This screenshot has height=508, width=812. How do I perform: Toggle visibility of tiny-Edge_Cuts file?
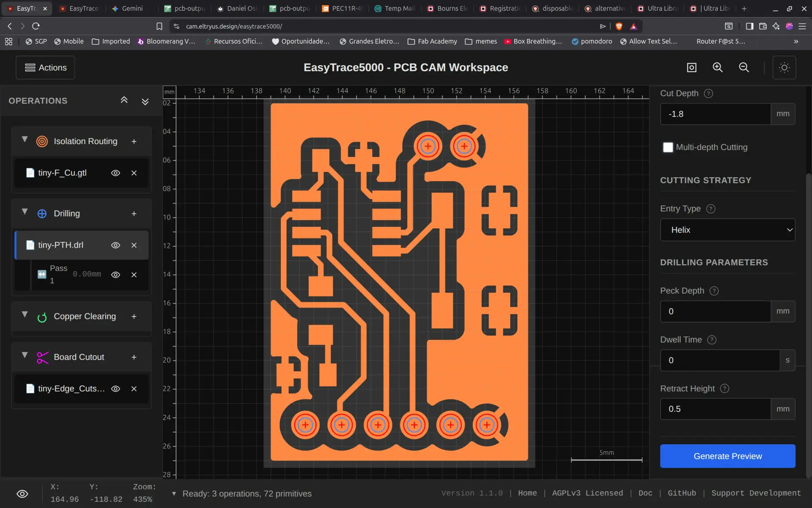(x=115, y=389)
